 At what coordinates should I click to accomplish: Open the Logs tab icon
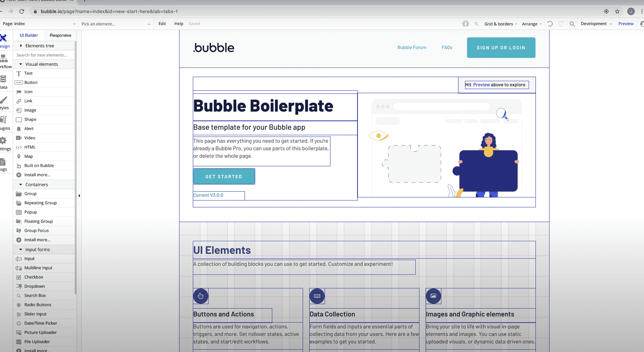[3, 162]
